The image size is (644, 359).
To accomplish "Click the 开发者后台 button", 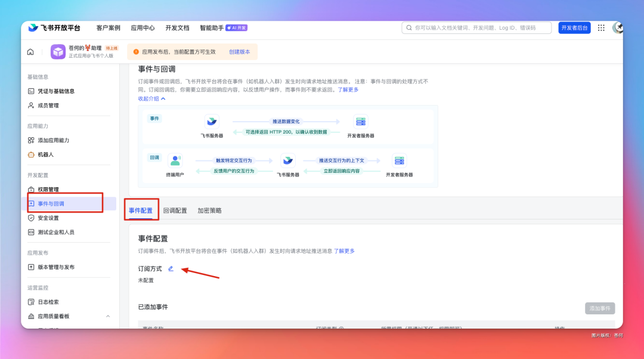I will point(574,27).
